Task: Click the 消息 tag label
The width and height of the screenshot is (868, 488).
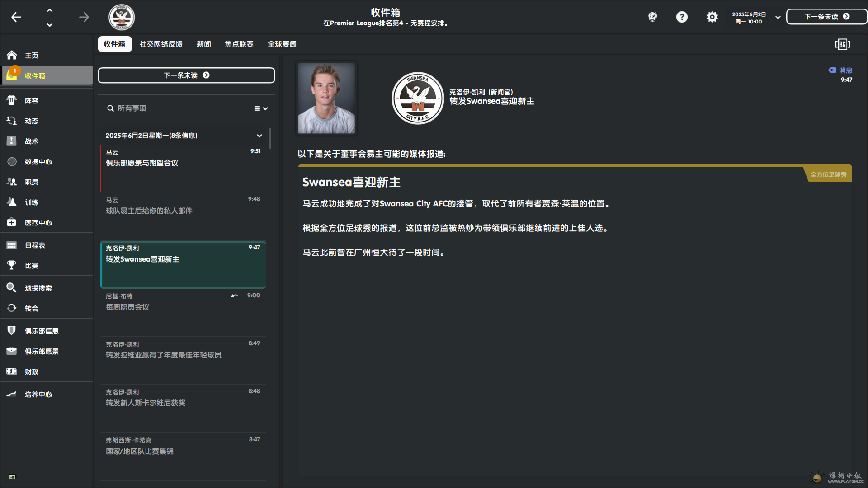Action: (x=840, y=70)
